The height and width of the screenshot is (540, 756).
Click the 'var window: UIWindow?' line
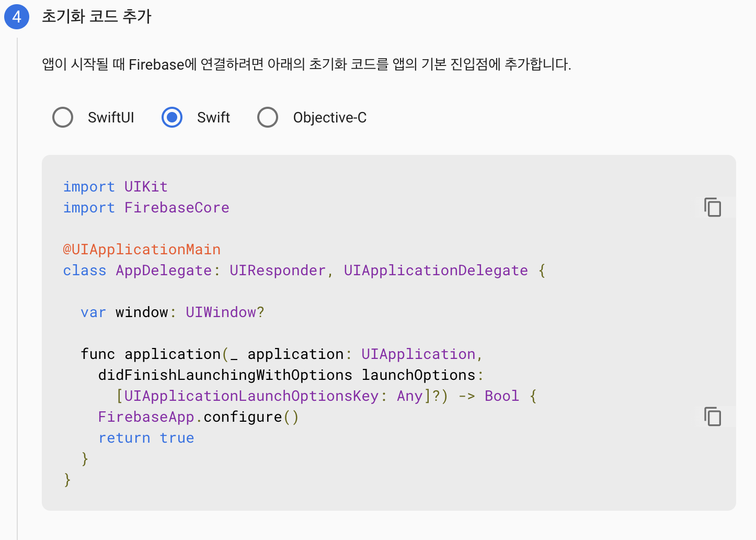click(x=173, y=312)
